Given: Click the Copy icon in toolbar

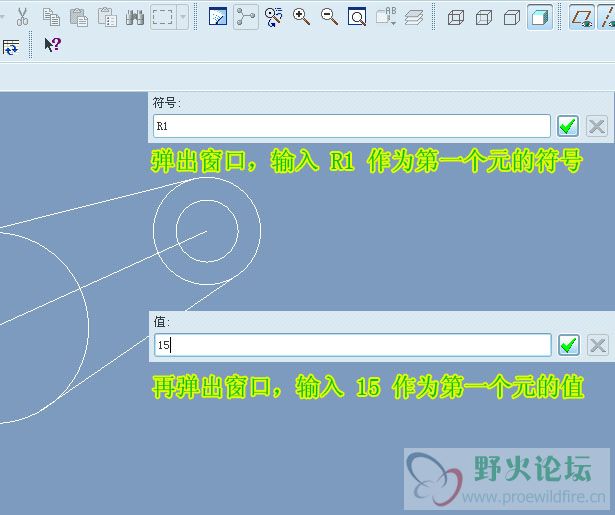Looking at the screenshot, I should coord(51,17).
